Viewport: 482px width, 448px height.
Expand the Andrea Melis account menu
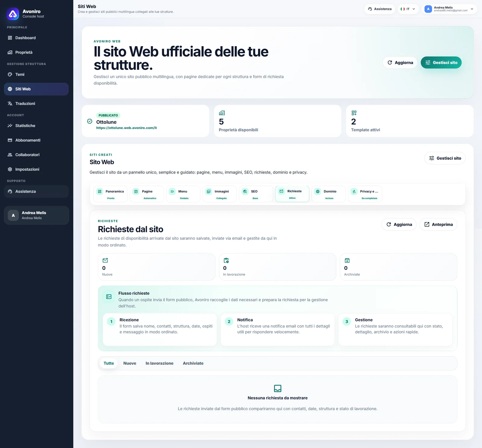pyautogui.click(x=449, y=9)
